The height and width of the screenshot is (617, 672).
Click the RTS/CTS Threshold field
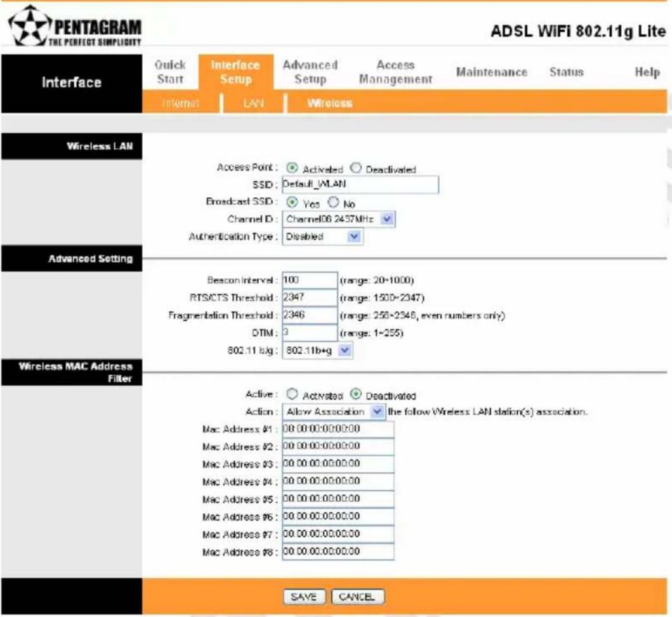point(310,297)
